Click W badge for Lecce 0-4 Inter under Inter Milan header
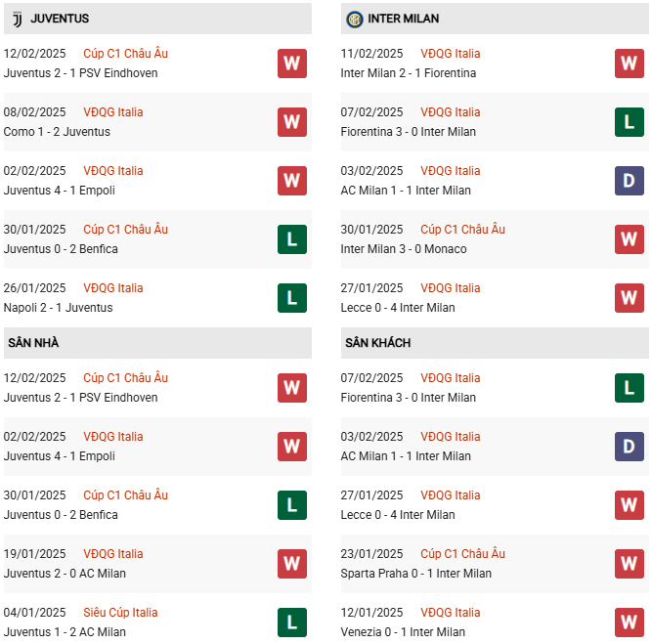 pyautogui.click(x=629, y=298)
